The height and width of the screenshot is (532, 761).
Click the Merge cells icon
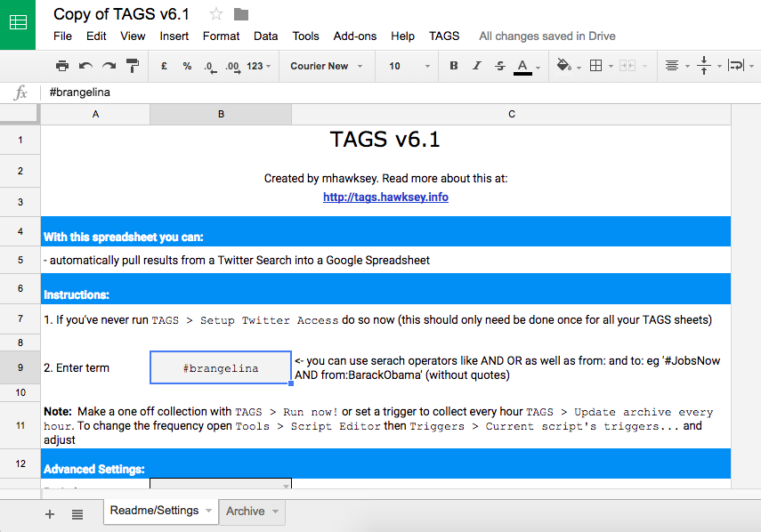pos(627,66)
